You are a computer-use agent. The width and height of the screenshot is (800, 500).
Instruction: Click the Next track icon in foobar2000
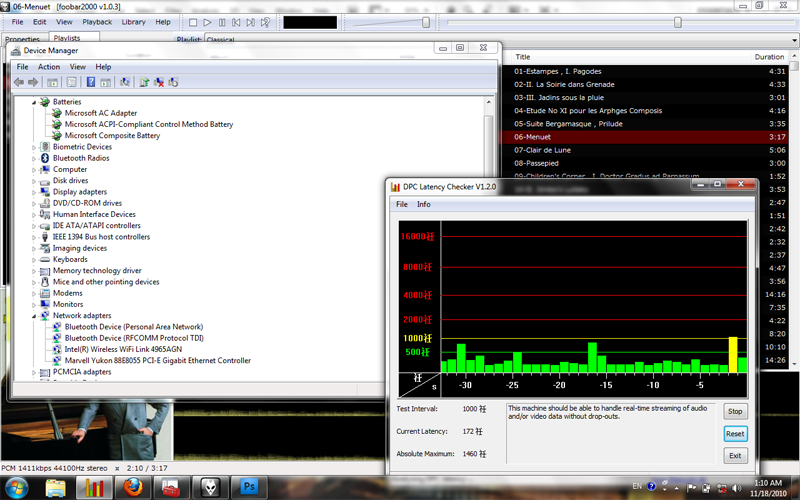(251, 22)
